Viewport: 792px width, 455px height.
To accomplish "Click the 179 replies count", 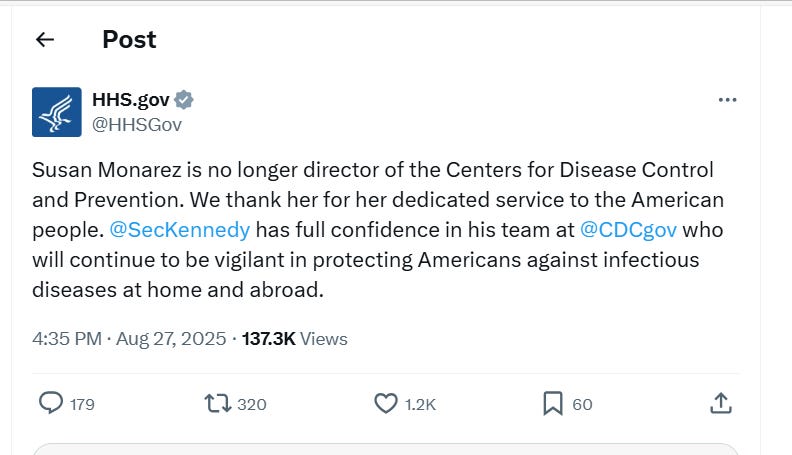I will click(x=83, y=404).
